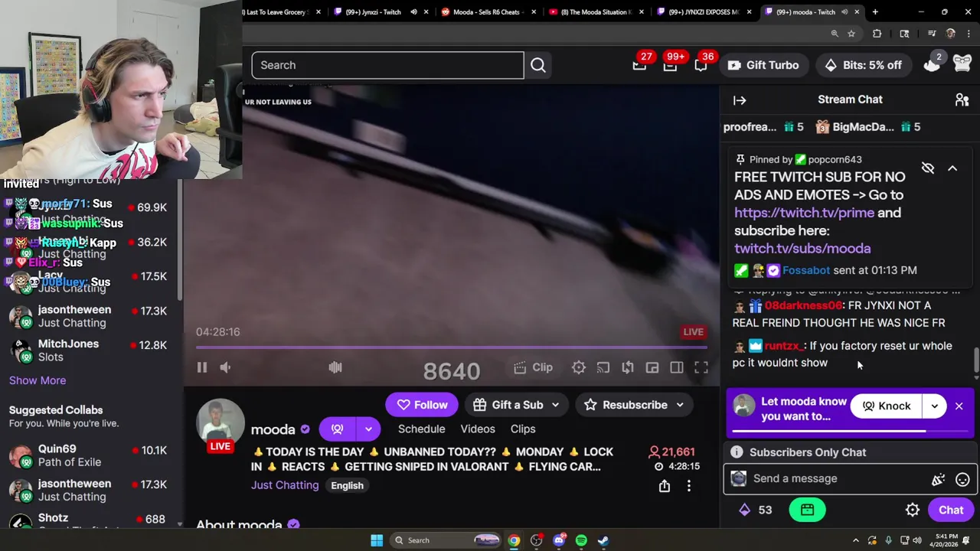980x551 pixels.
Task: Open a new browser tab
Action: coord(875,11)
